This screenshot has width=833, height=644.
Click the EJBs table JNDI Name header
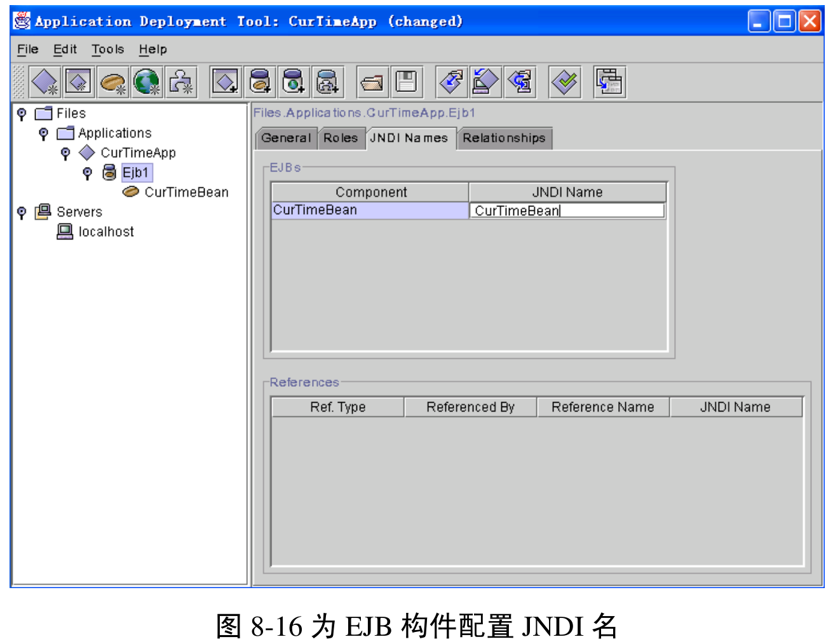coord(567,192)
